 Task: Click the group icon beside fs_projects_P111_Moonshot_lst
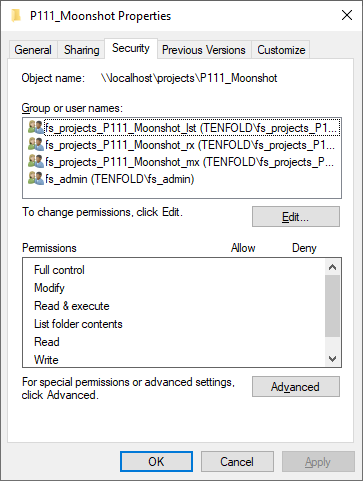pos(36,128)
